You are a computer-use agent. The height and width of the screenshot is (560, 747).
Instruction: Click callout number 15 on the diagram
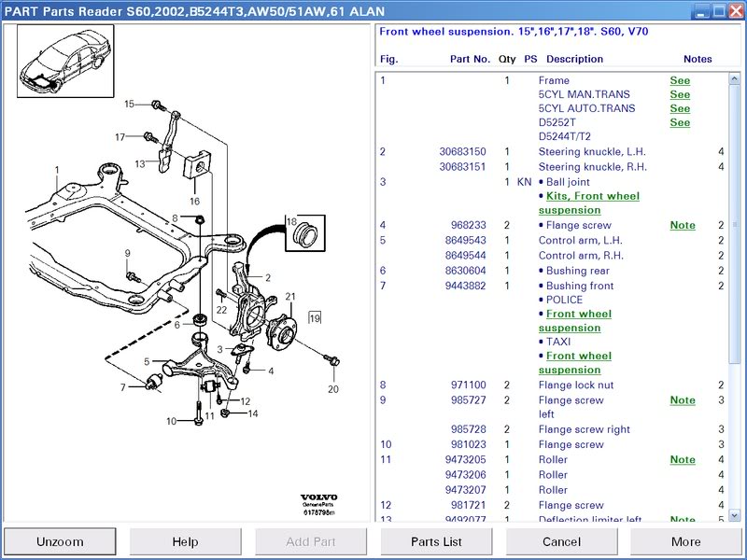pos(130,104)
